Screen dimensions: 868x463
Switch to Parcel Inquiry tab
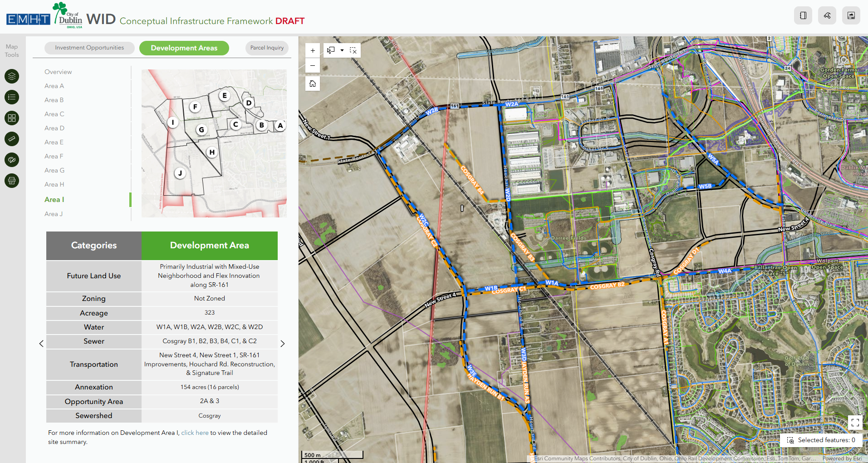coord(267,48)
